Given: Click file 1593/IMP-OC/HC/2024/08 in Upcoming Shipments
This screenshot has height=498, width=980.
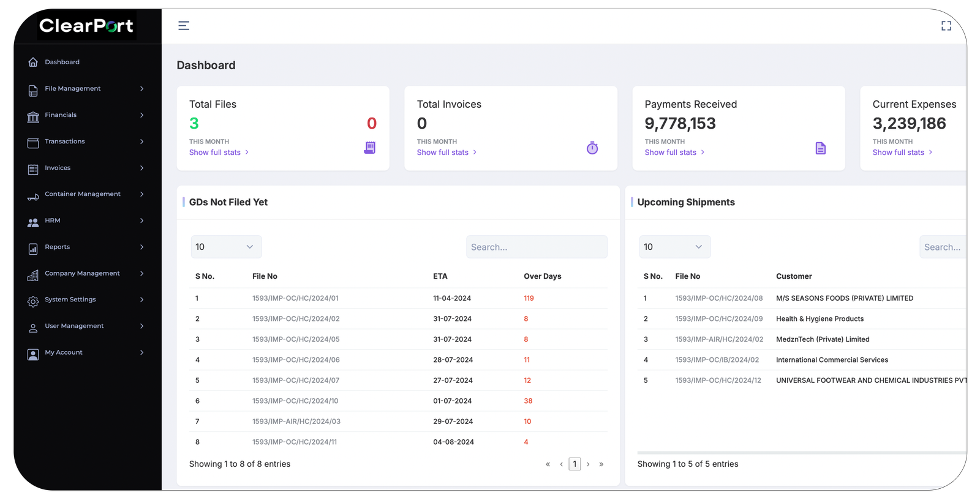Looking at the screenshot, I should pos(719,298).
